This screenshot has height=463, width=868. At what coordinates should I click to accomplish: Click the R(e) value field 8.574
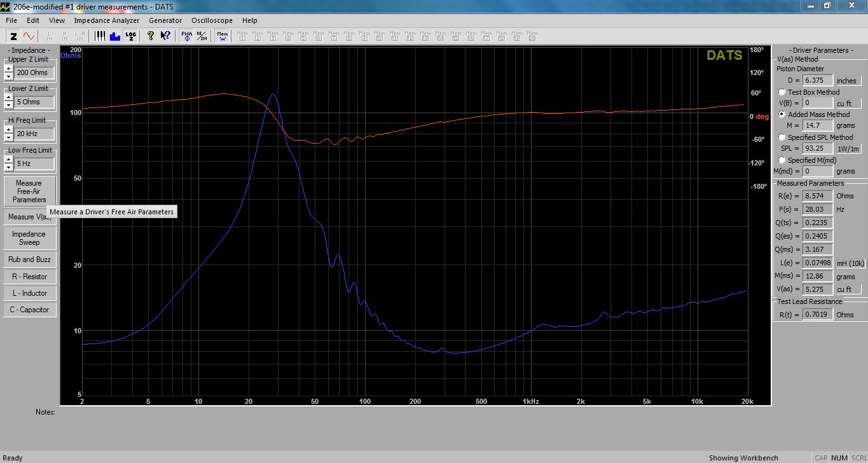[x=817, y=196]
